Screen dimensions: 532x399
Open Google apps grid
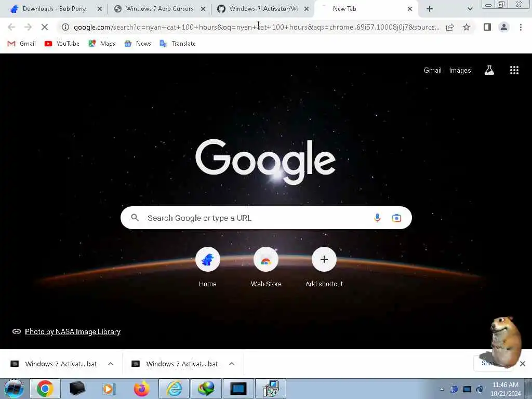[x=514, y=70]
